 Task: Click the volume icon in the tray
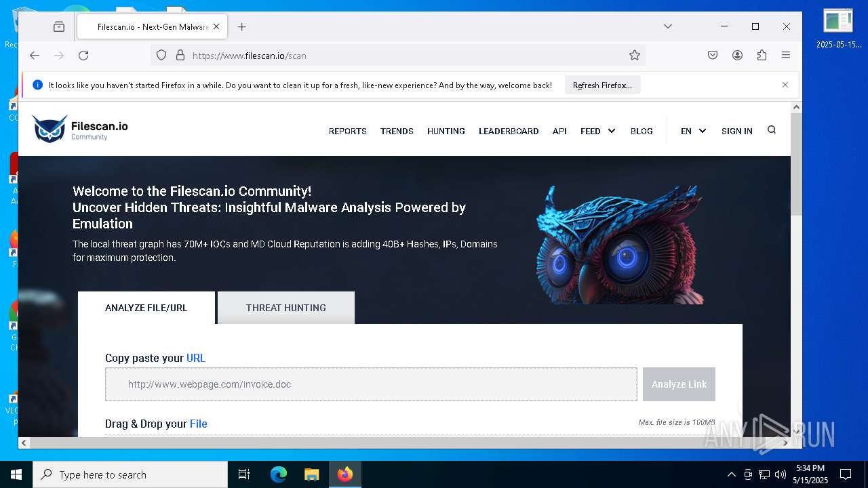[781, 474]
